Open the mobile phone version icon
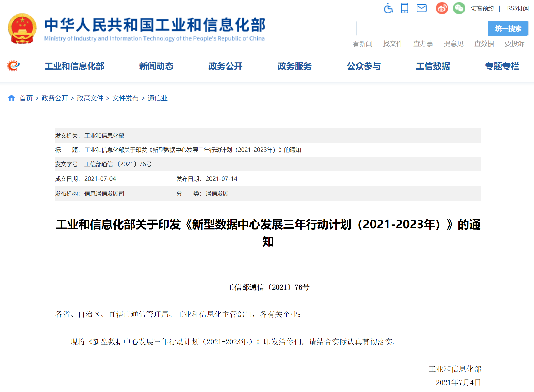This screenshot has width=534, height=392. tap(405, 8)
